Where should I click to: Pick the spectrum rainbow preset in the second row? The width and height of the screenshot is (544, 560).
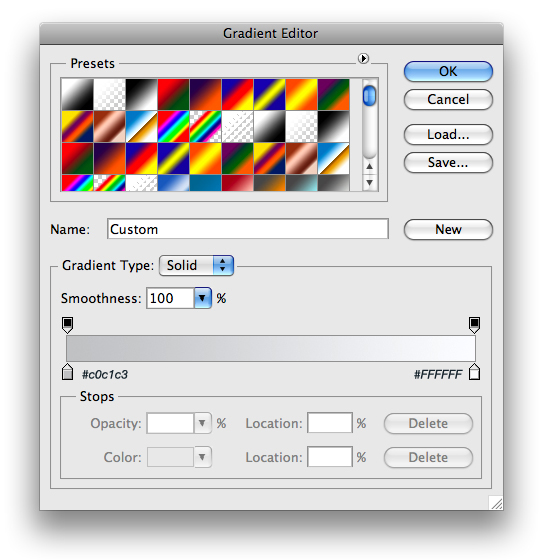coord(173,126)
